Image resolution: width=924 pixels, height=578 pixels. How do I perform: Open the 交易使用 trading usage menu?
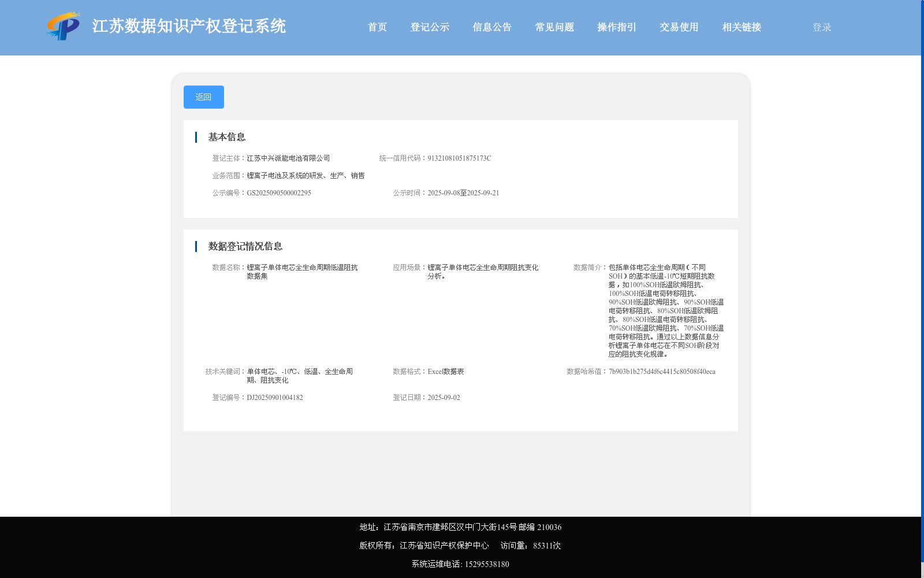[678, 27]
